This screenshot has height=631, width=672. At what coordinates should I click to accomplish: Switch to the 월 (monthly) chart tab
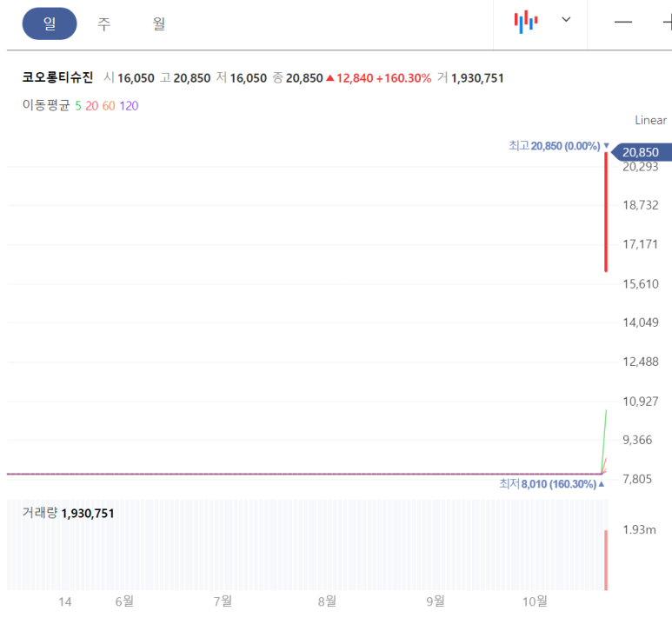(x=159, y=23)
